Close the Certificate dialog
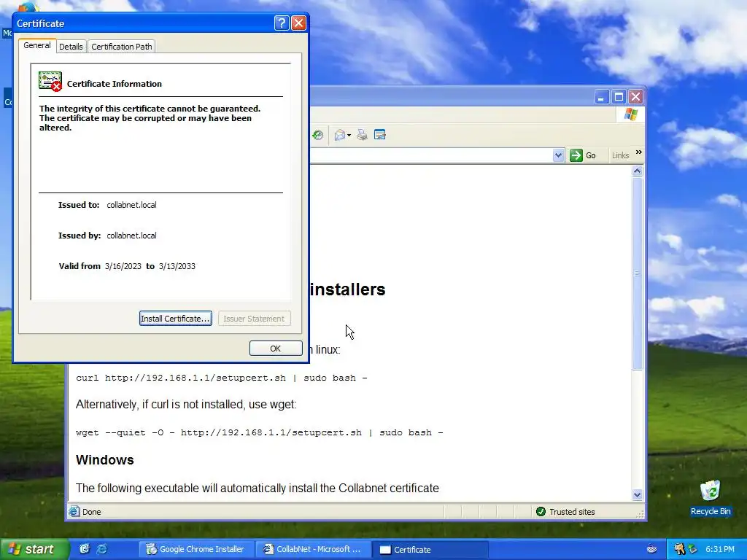The width and height of the screenshot is (747, 560). 298,23
